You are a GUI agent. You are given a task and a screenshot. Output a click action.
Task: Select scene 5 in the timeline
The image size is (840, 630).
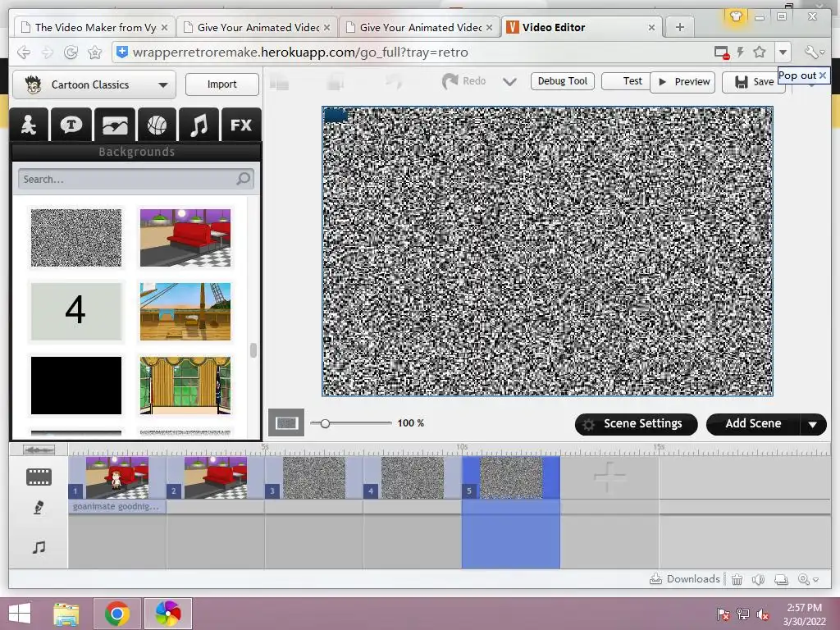coord(511,477)
